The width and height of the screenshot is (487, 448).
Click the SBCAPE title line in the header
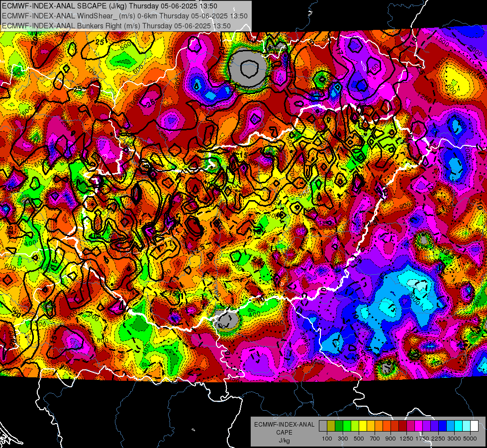click(x=109, y=6)
